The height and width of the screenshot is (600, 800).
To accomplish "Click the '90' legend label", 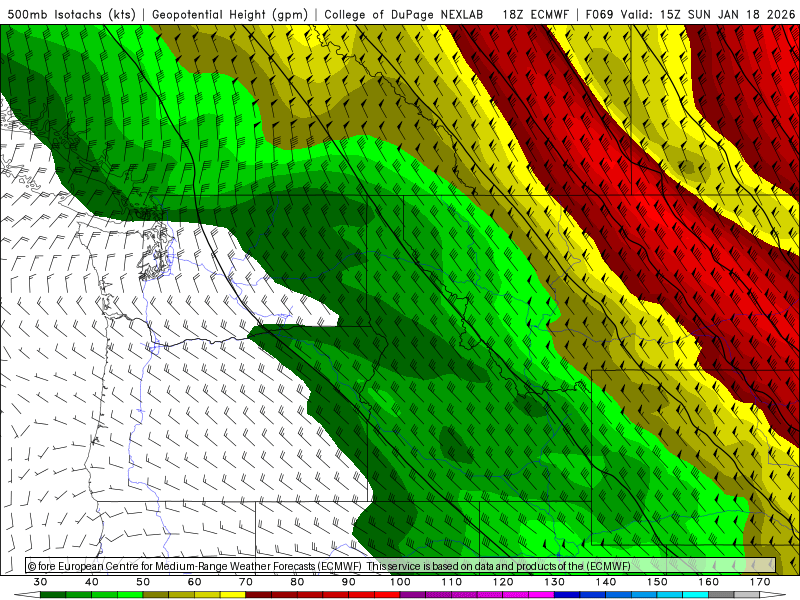I will click(348, 582).
